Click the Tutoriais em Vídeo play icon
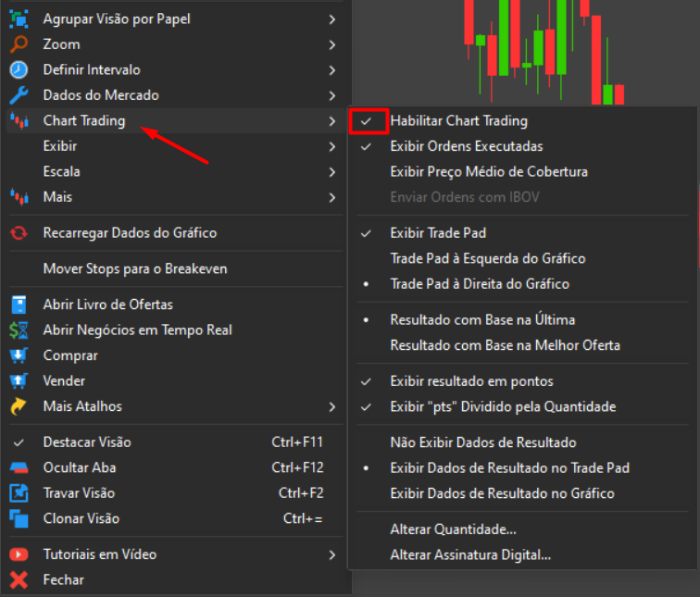 point(19,554)
